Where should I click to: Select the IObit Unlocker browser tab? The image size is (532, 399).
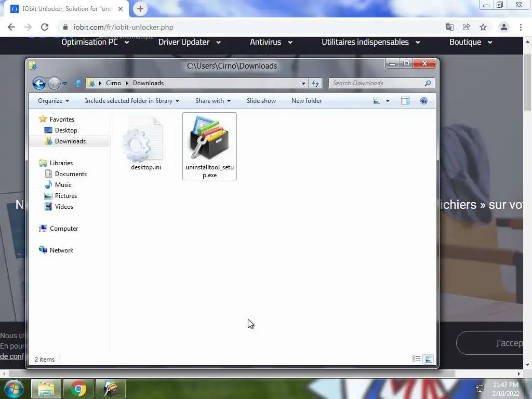(66, 9)
